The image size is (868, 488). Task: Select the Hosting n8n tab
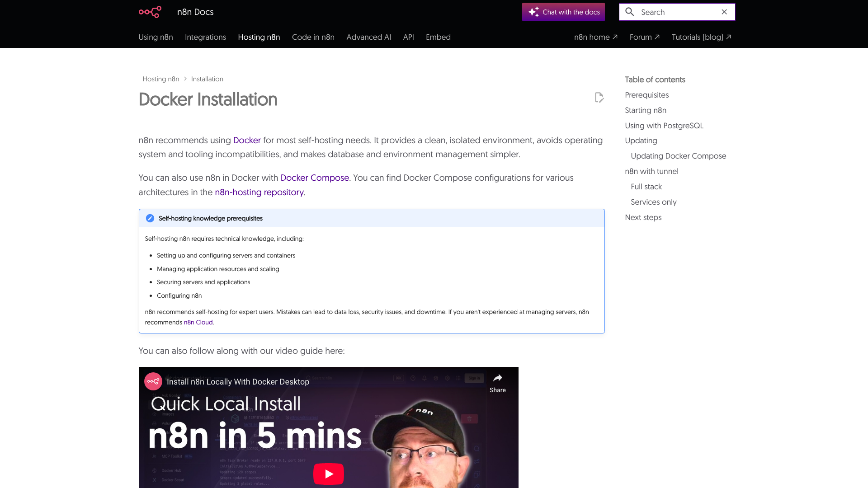click(x=259, y=37)
